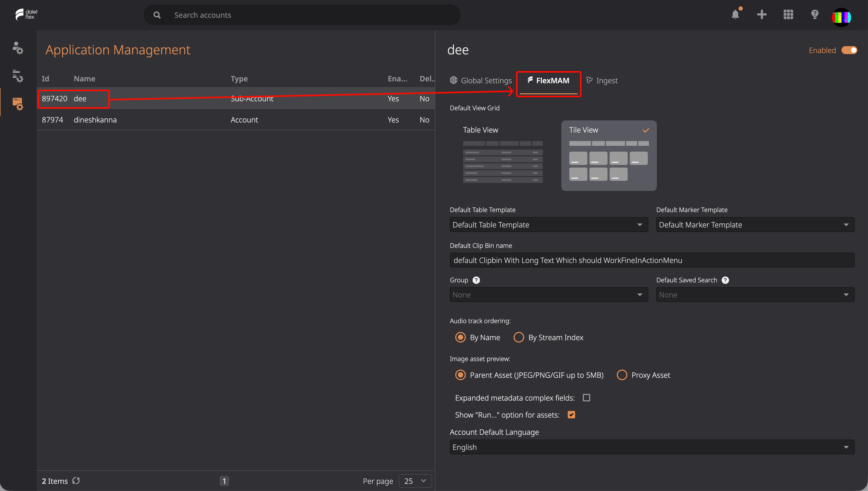Click the plus create icon
This screenshot has height=491, width=868.
point(762,15)
